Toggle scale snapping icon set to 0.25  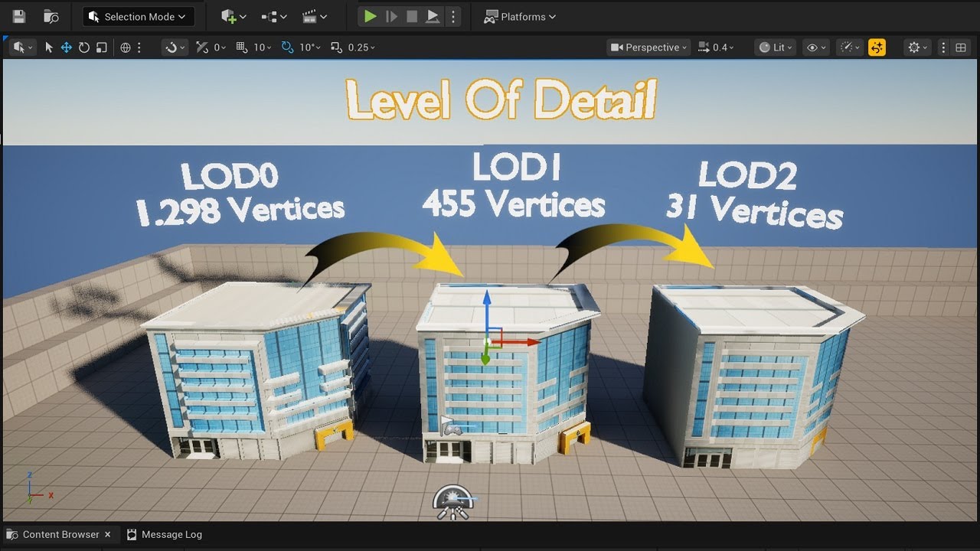[x=336, y=47]
